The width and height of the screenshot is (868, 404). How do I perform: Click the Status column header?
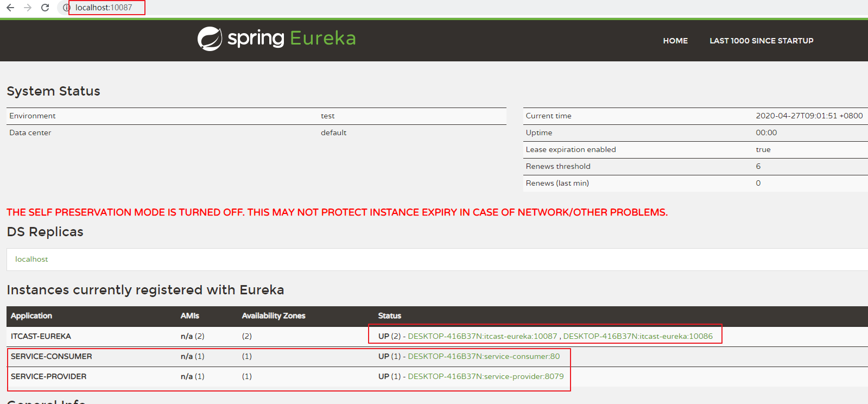pos(390,316)
